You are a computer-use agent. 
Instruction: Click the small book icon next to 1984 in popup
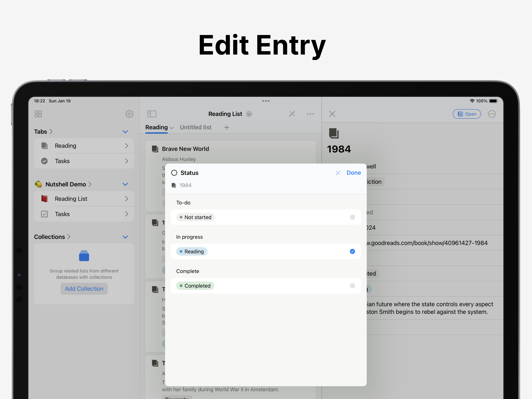[174, 185]
